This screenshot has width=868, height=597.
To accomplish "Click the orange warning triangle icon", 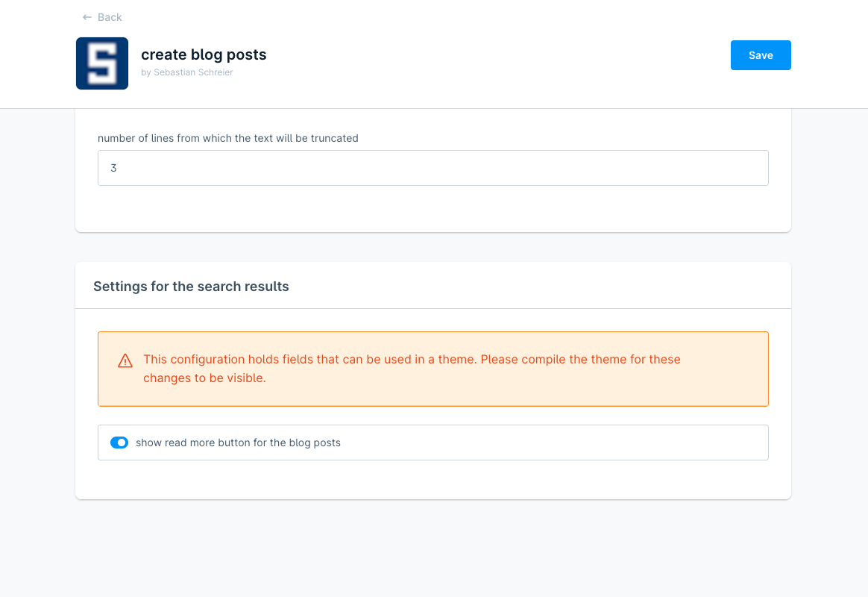I will click(125, 361).
